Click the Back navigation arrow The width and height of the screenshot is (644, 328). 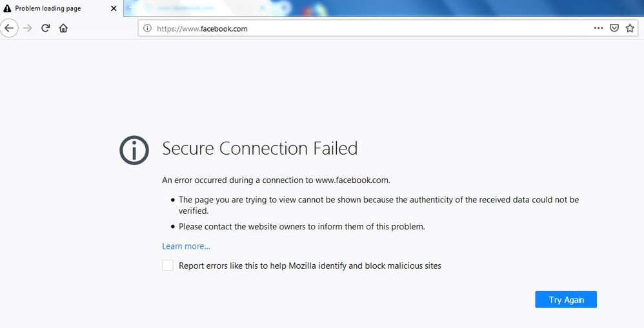tap(9, 28)
